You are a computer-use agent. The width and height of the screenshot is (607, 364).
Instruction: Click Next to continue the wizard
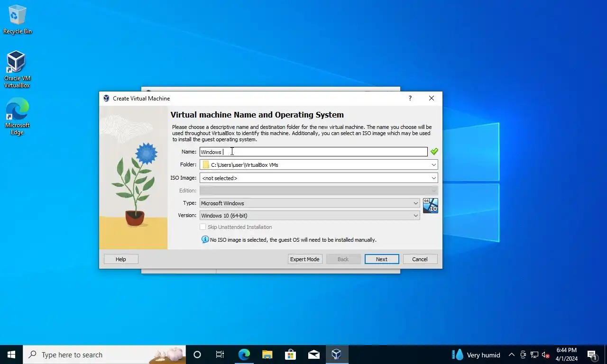[x=382, y=259]
